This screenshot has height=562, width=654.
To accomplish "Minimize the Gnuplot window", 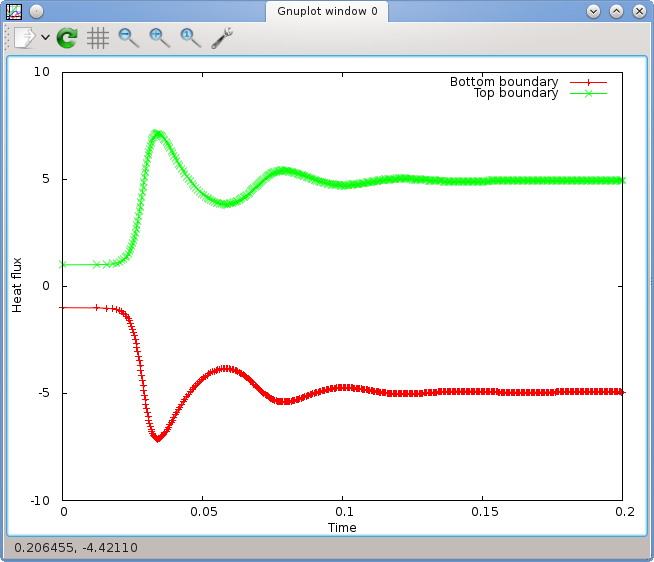I will tap(594, 12).
